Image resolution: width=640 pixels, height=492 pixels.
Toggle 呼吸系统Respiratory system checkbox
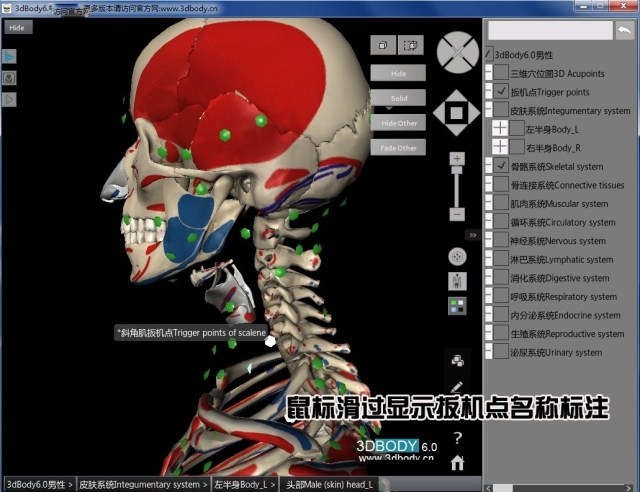point(501,296)
